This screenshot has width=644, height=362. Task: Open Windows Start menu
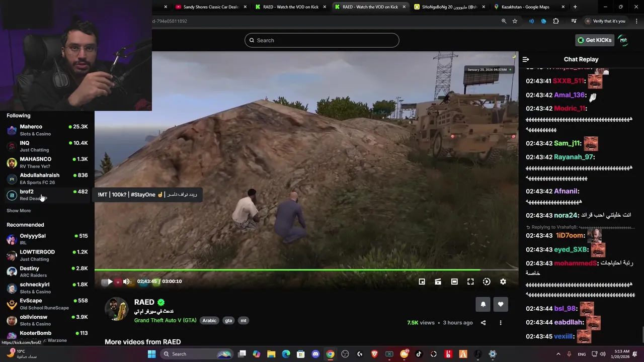pos(151,354)
